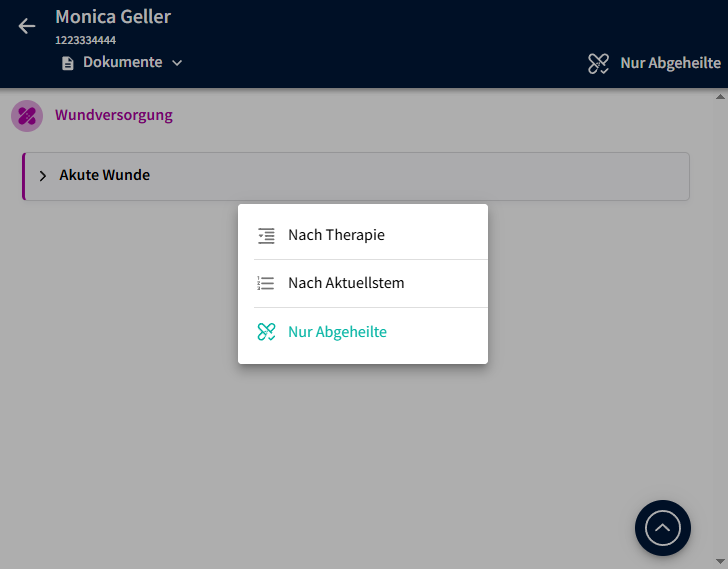The height and width of the screenshot is (569, 728).
Task: Expand the Akute Wunde chevron
Action: [43, 176]
